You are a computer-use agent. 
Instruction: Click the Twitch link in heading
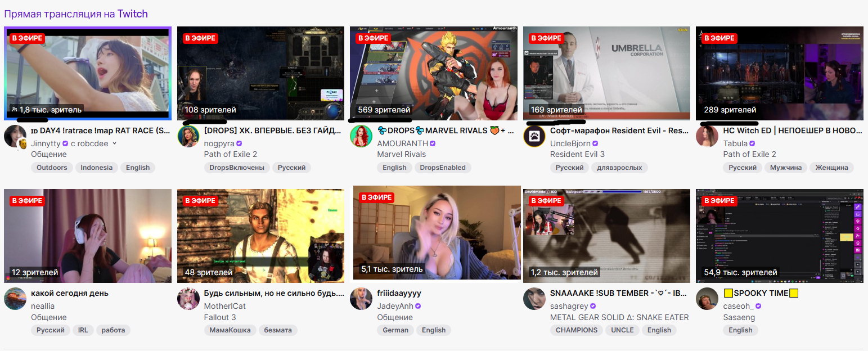tap(133, 13)
